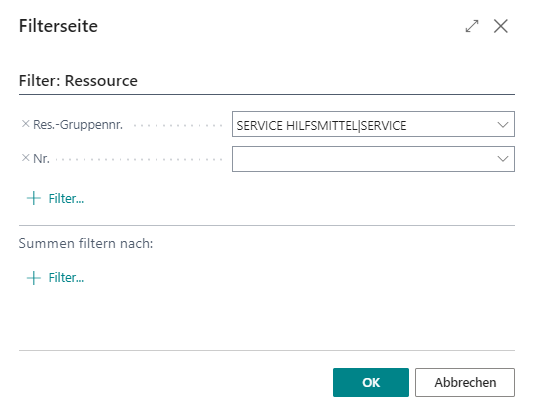
Task: Collapse the Filter: Ressource section heading
Action: (x=78, y=81)
